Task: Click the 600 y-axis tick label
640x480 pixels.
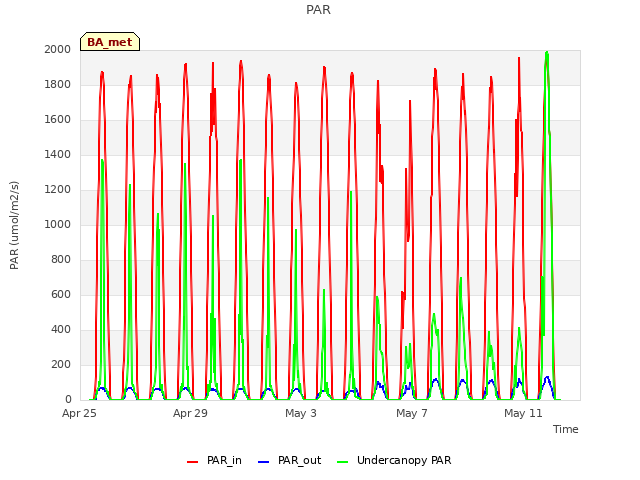Action: coord(61,294)
